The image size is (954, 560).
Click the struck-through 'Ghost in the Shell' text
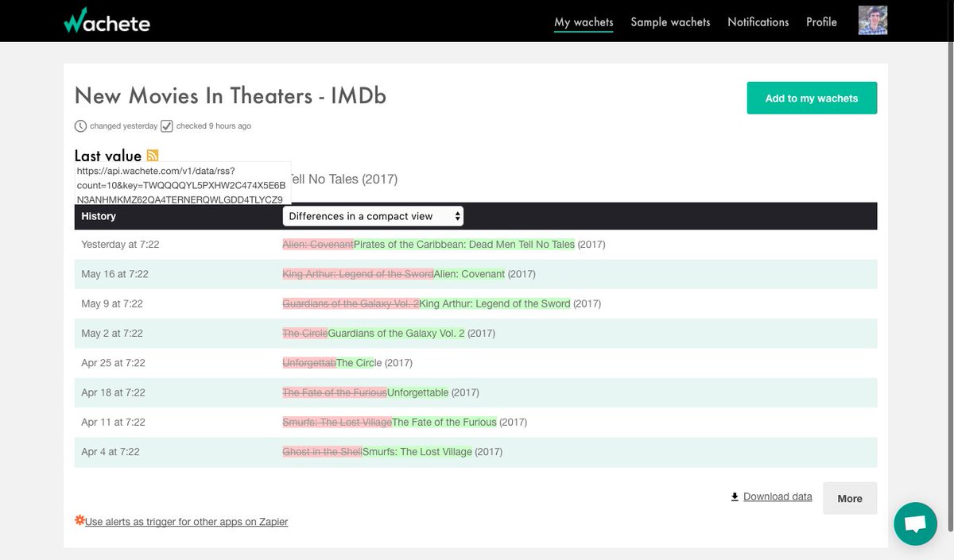pyautogui.click(x=323, y=452)
